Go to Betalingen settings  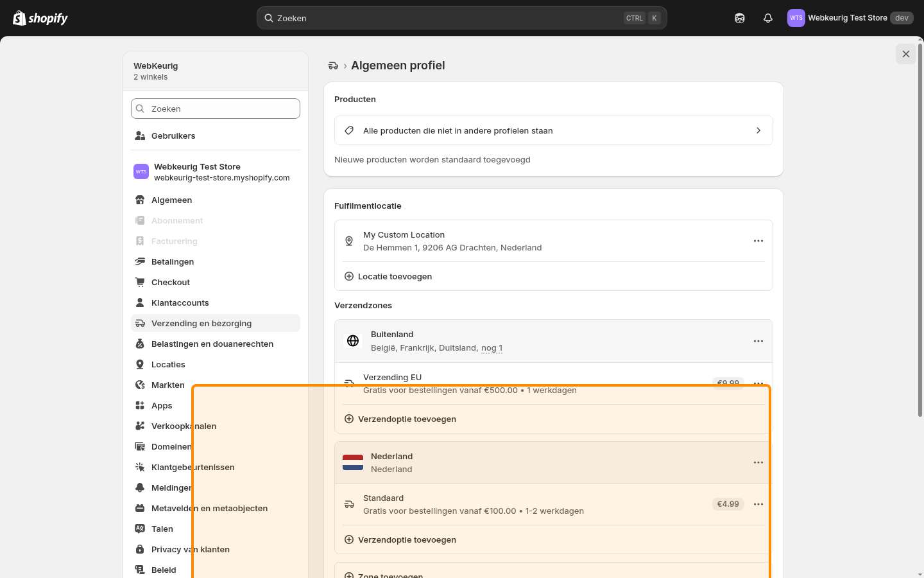[x=216, y=261]
